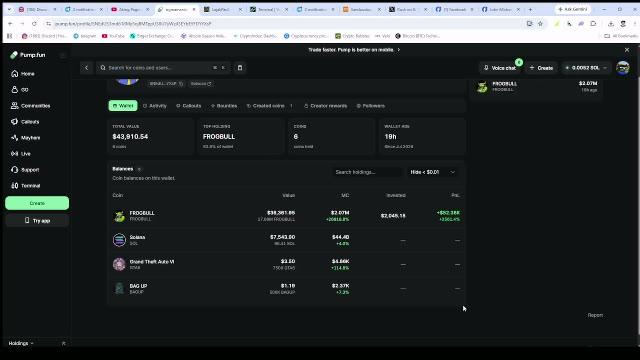Click the green Create button in the sidebar
640x360 pixels.
pyautogui.click(x=37, y=203)
